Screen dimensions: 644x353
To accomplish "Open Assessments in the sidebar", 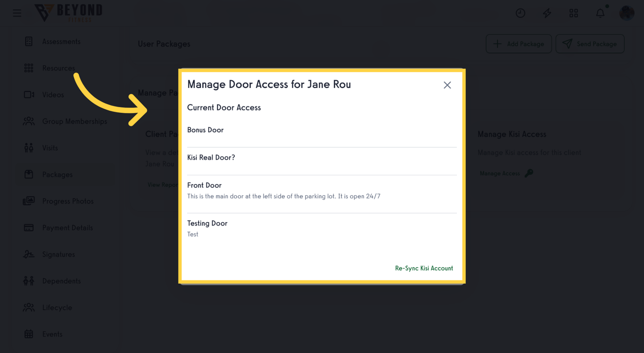I will coord(61,42).
